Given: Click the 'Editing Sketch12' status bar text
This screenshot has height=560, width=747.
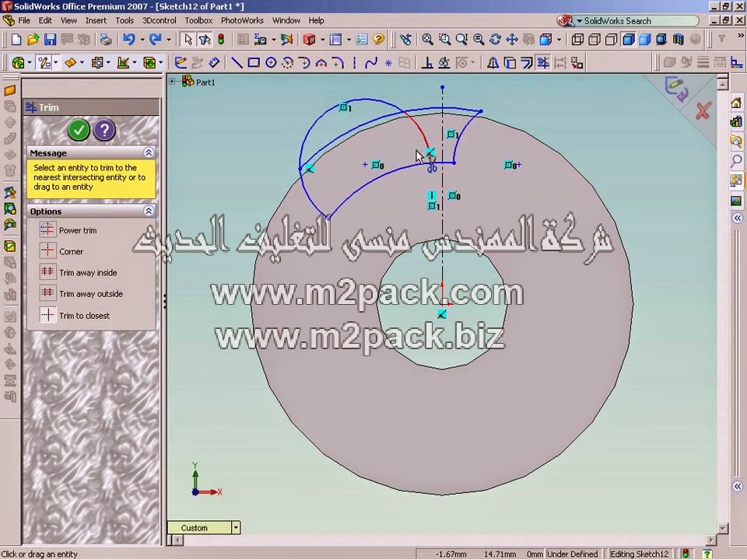Looking at the screenshot, I should click(x=640, y=554).
